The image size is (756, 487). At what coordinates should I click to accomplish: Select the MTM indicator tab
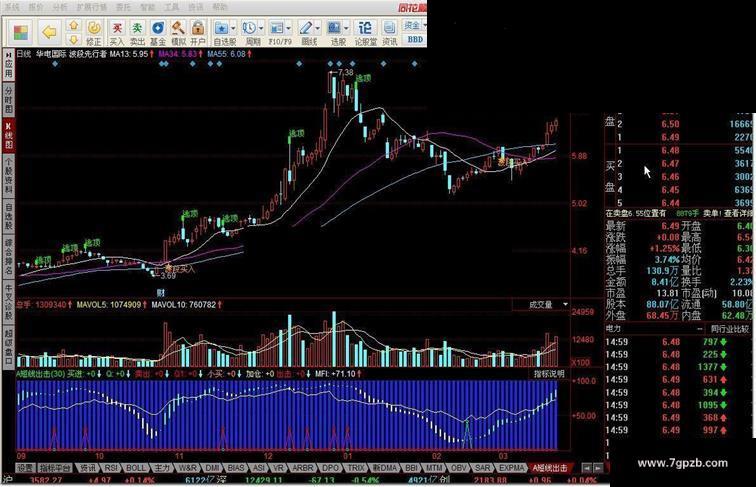[434, 468]
